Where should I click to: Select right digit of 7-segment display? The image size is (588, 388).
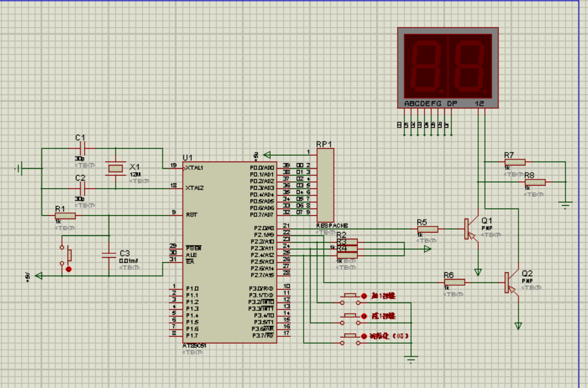470,66
